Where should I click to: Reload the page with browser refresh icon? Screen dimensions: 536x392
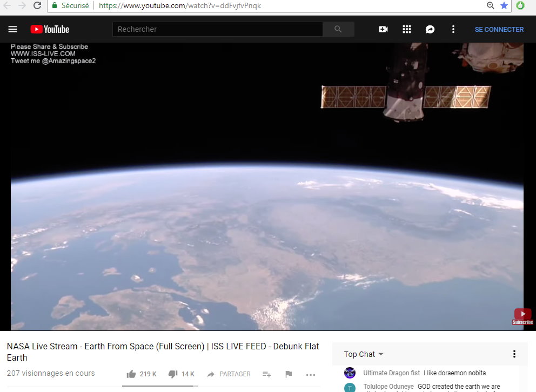37,5
